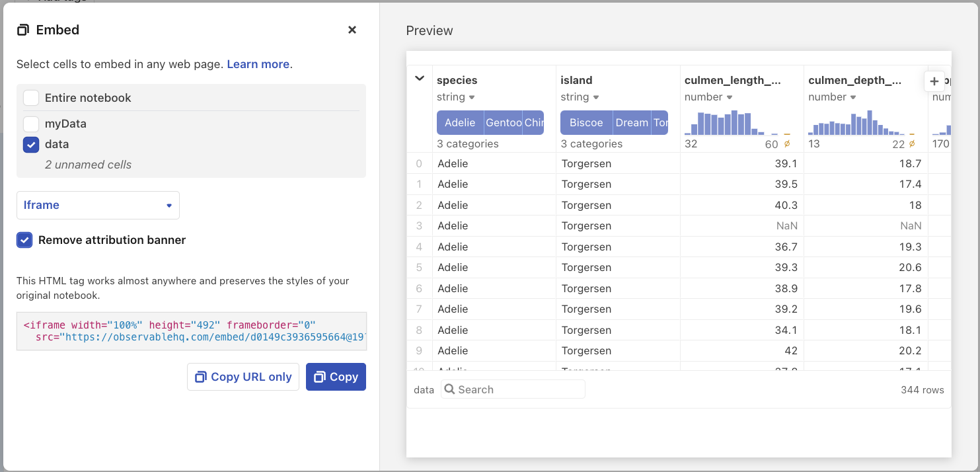The image size is (980, 472).
Task: Open the Iframe embed type dropdown
Action: click(x=98, y=205)
